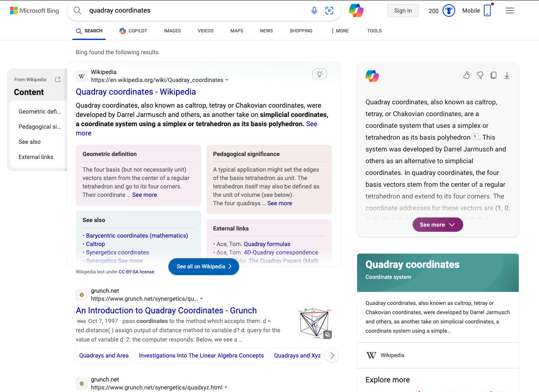Click the search magnifier icon in search box
Screen dimensions: 539x392
click(x=77, y=11)
